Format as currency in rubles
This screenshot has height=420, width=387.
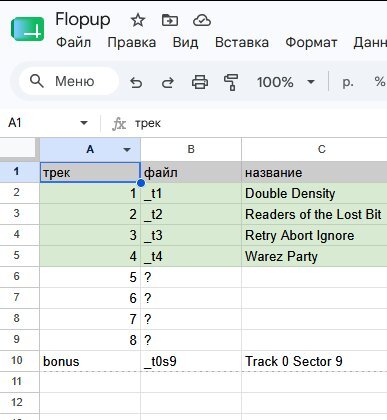coord(348,82)
